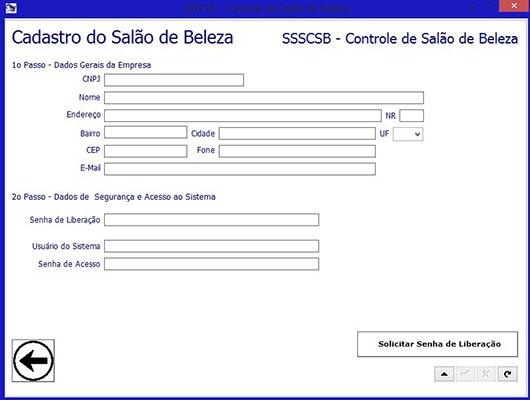Open the UF state dropdown
The height and width of the screenshot is (400, 530).
pos(408,134)
